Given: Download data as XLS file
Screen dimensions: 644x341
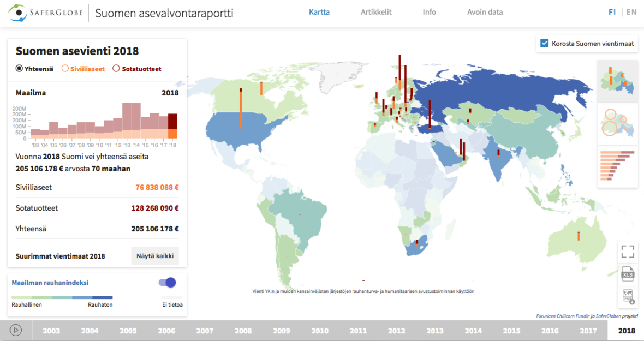Looking at the screenshot, I should point(628,274).
